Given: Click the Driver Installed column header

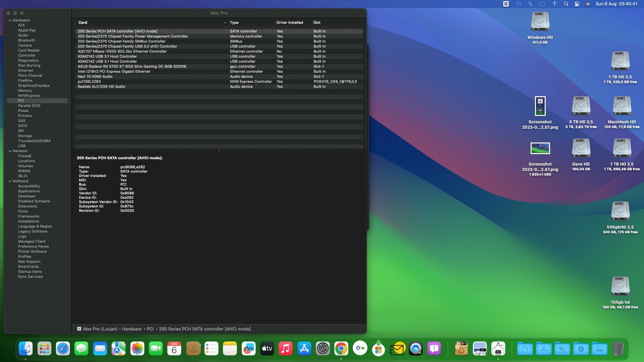Looking at the screenshot, I should coord(289,22).
